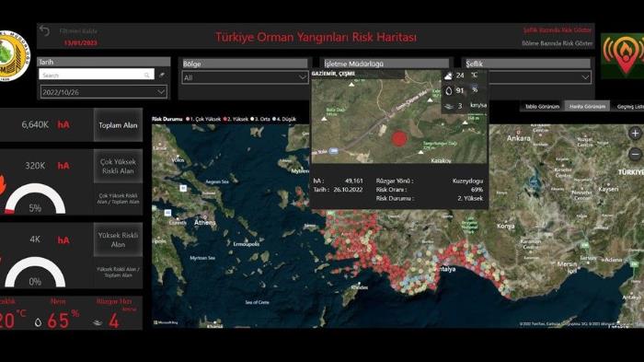
Task: Expand the Şeflik dropdown arrow
Action: tap(585, 77)
